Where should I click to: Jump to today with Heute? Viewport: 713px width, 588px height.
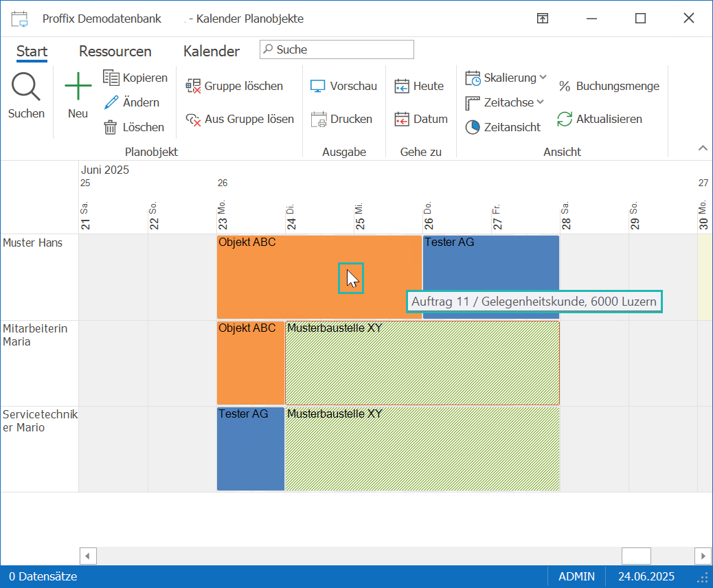click(x=419, y=86)
